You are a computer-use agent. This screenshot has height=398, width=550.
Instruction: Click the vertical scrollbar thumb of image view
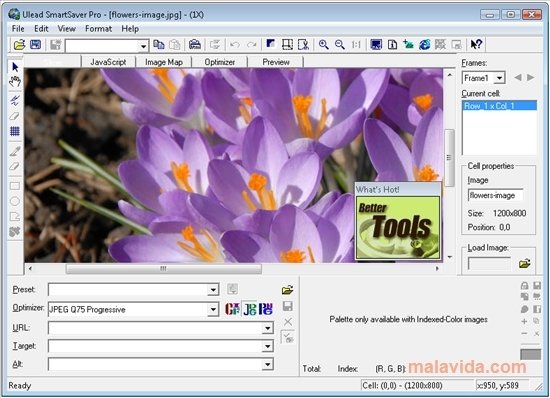pyautogui.click(x=449, y=157)
